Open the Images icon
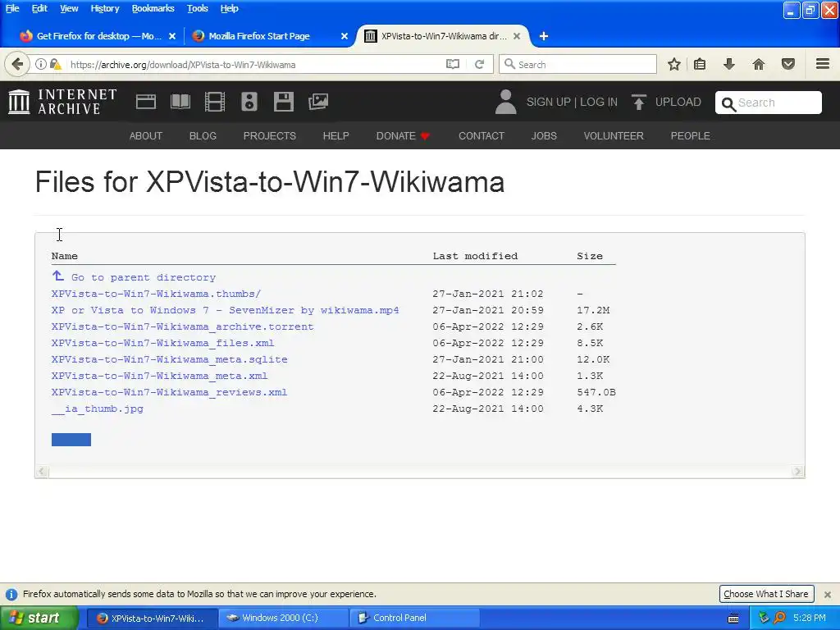The width and height of the screenshot is (840, 630). (x=318, y=102)
